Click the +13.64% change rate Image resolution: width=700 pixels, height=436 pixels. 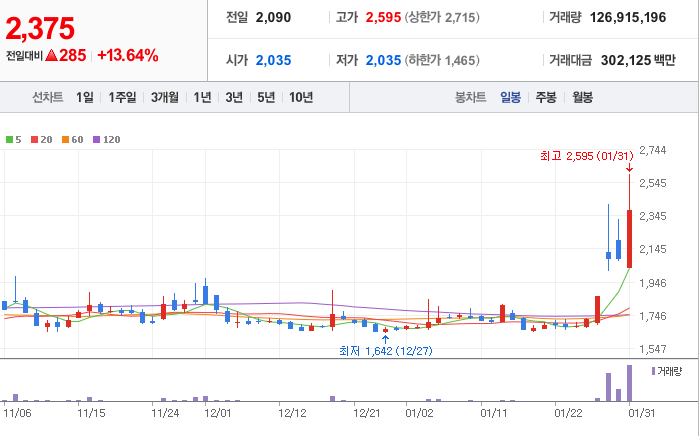point(128,55)
